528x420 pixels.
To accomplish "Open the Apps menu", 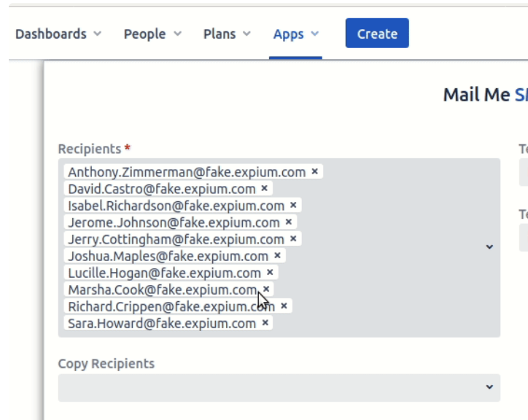I will click(x=296, y=34).
